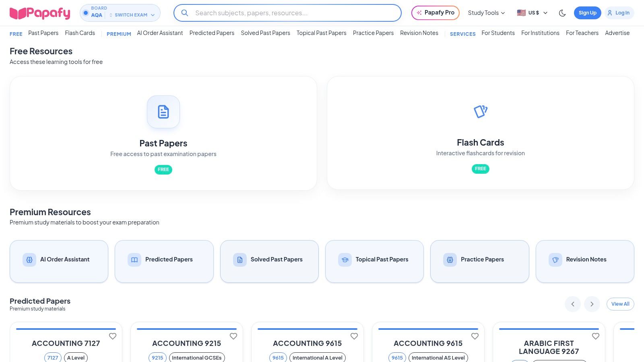Viewport: 644px width, 362px height.
Task: Click the Revision Notes card icon
Action: point(555,260)
